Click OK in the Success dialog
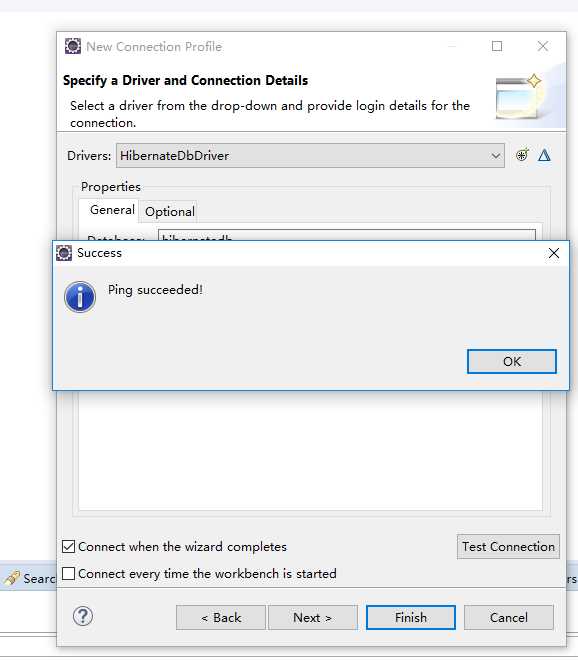Image resolution: width=578 pixels, height=661 pixels. click(x=511, y=361)
